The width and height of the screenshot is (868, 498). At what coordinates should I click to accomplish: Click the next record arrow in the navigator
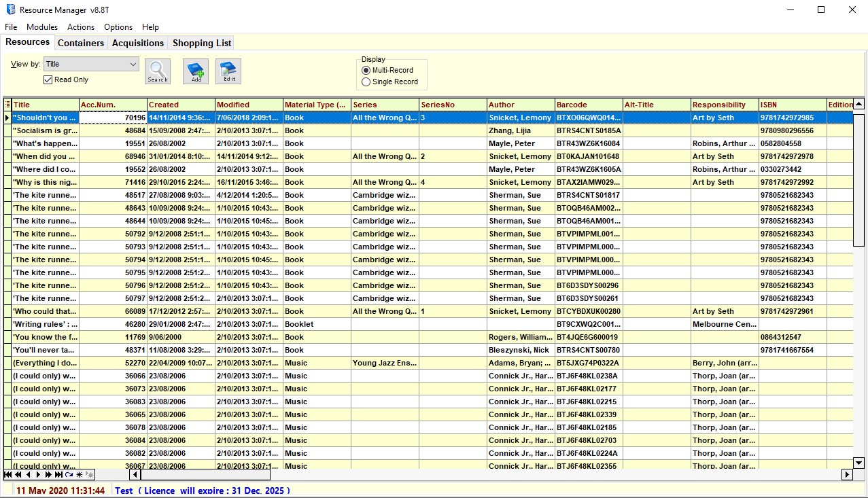pos(39,475)
